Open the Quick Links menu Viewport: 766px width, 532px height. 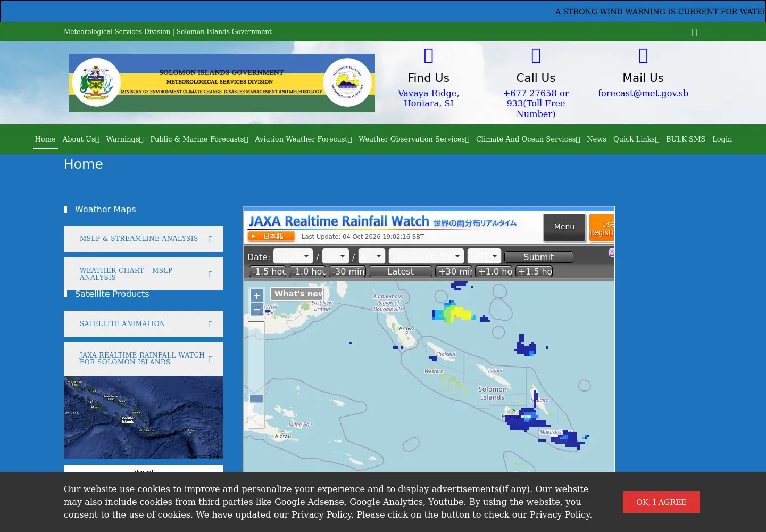click(x=636, y=139)
